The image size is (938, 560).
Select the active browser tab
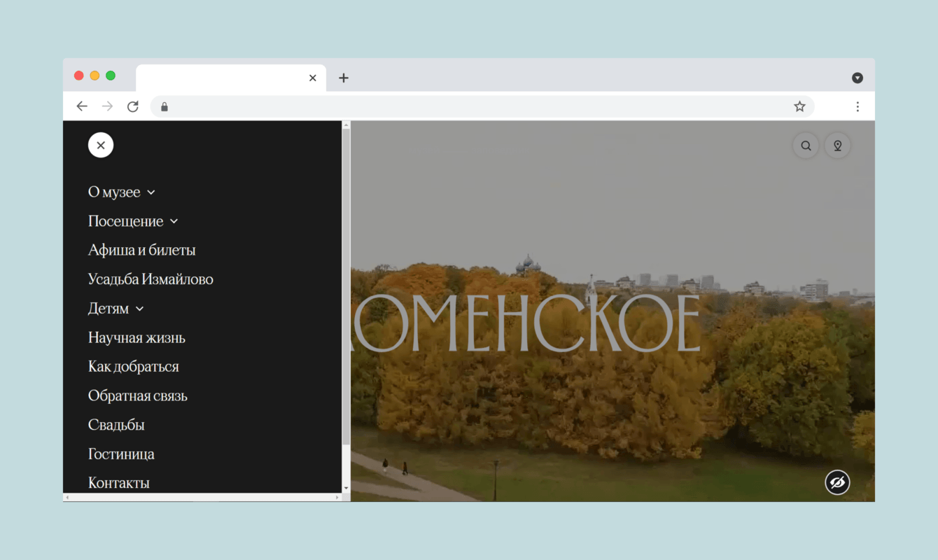tap(231, 78)
